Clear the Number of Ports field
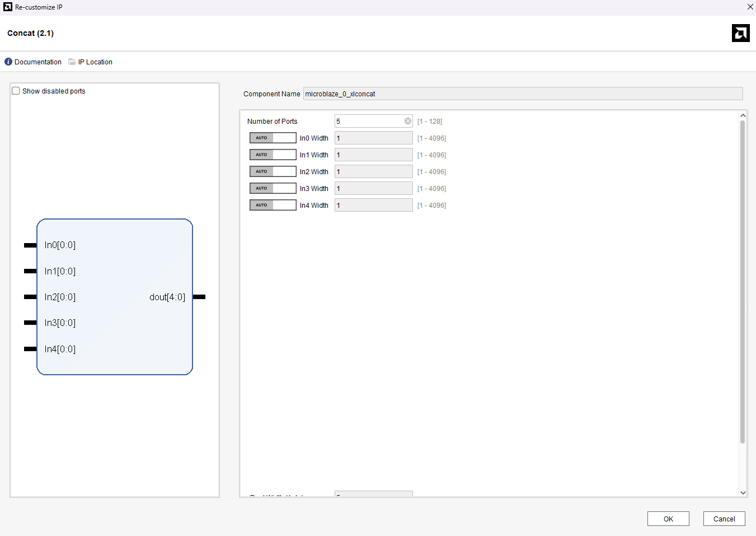Image resolution: width=756 pixels, height=536 pixels. [x=408, y=121]
